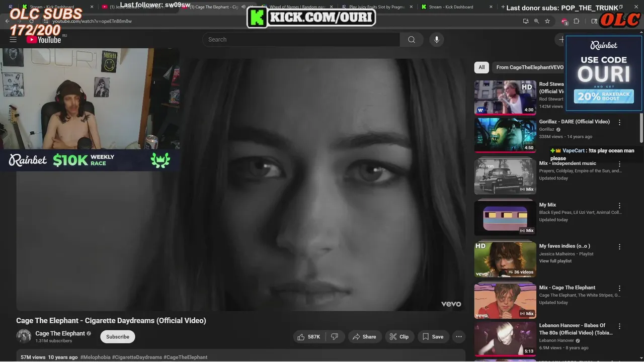Viewport: 644px width, 362px height.
Task: Click the YouTube search magnifier button
Action: coord(412,40)
